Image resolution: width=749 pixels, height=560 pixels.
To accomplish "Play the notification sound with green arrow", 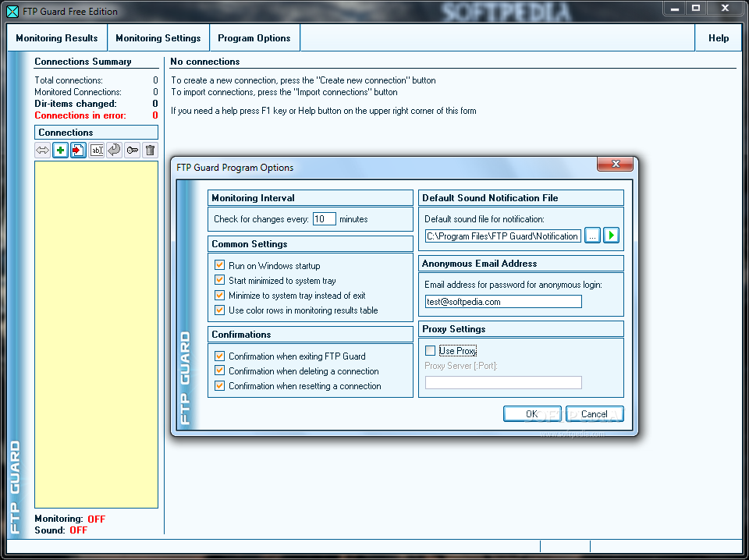I will (x=612, y=236).
